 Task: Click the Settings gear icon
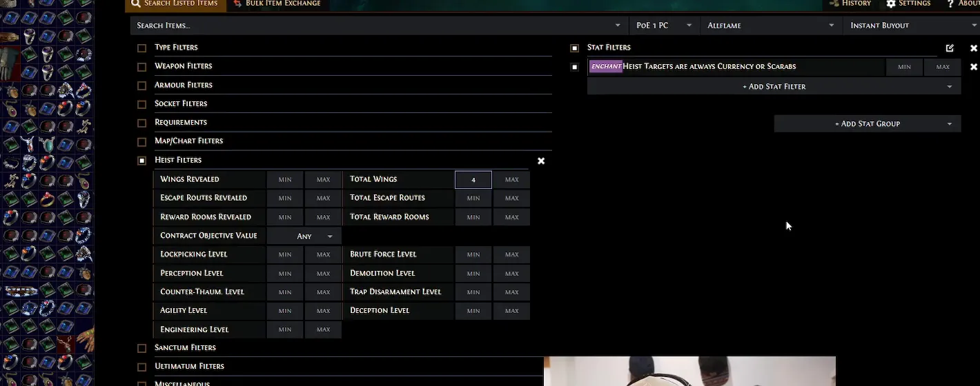[891, 4]
